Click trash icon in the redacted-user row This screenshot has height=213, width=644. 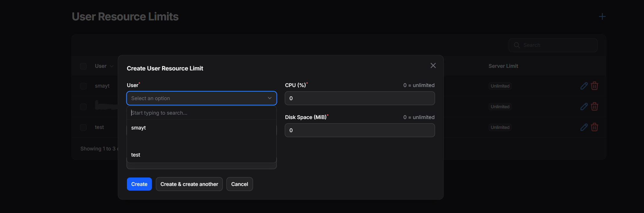(594, 106)
